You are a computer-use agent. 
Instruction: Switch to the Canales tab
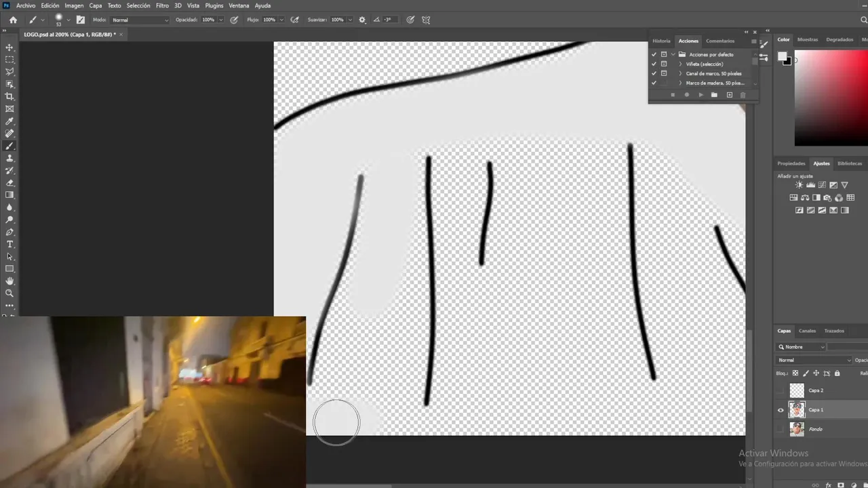[x=807, y=331]
